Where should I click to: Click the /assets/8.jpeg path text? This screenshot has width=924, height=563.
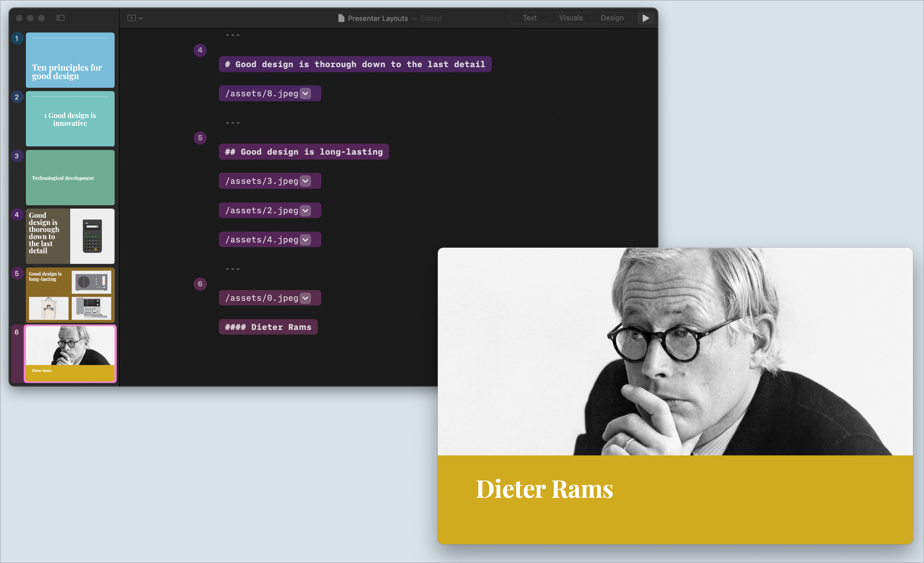coord(261,93)
